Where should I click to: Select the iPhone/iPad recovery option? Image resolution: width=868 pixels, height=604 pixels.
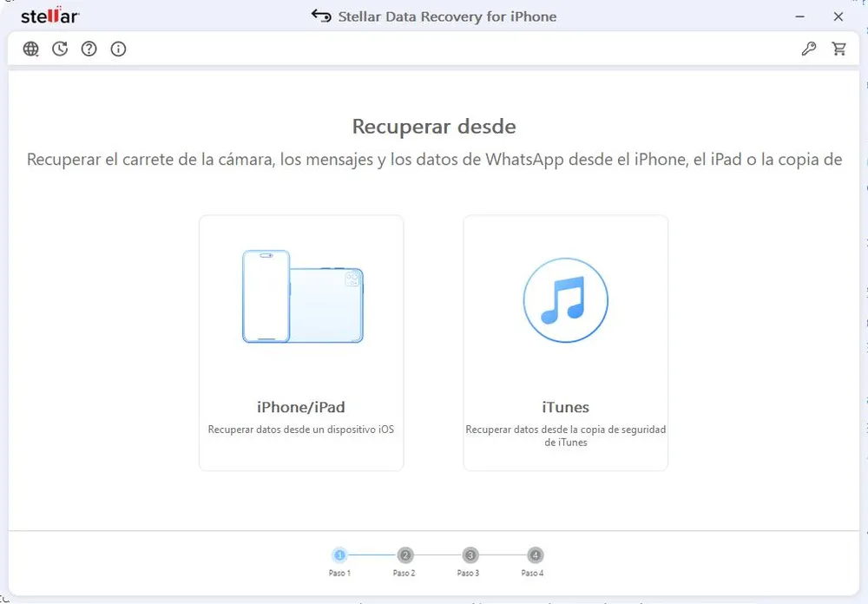pos(300,342)
